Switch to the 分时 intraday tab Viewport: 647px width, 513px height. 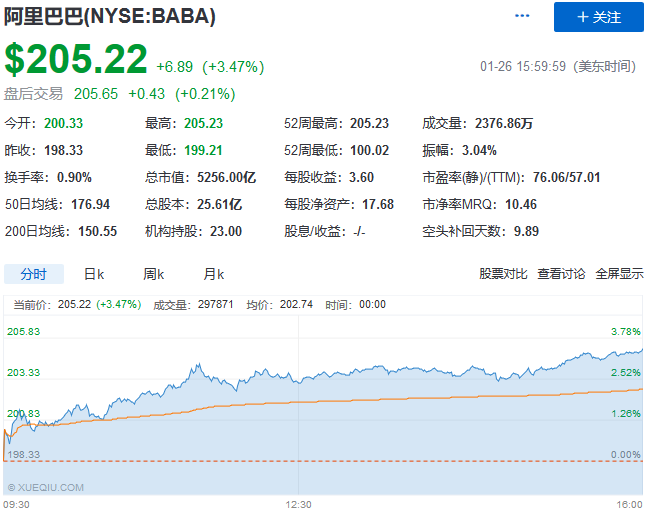point(34,274)
